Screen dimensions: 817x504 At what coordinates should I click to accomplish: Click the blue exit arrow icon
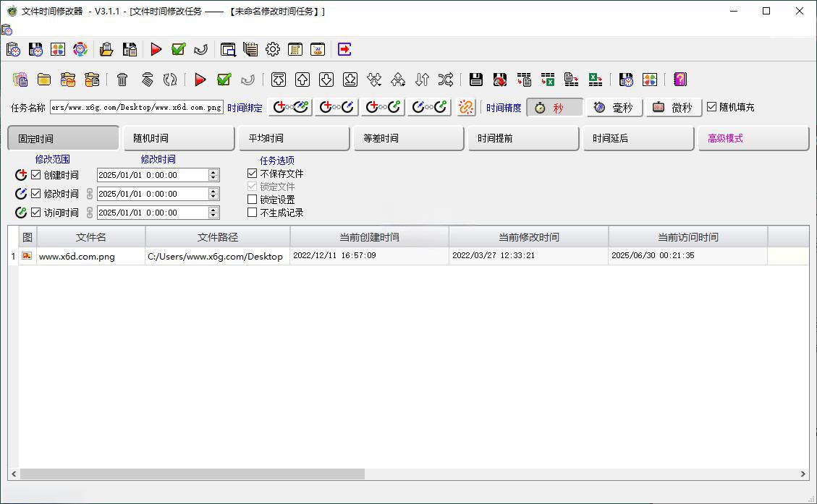point(344,49)
